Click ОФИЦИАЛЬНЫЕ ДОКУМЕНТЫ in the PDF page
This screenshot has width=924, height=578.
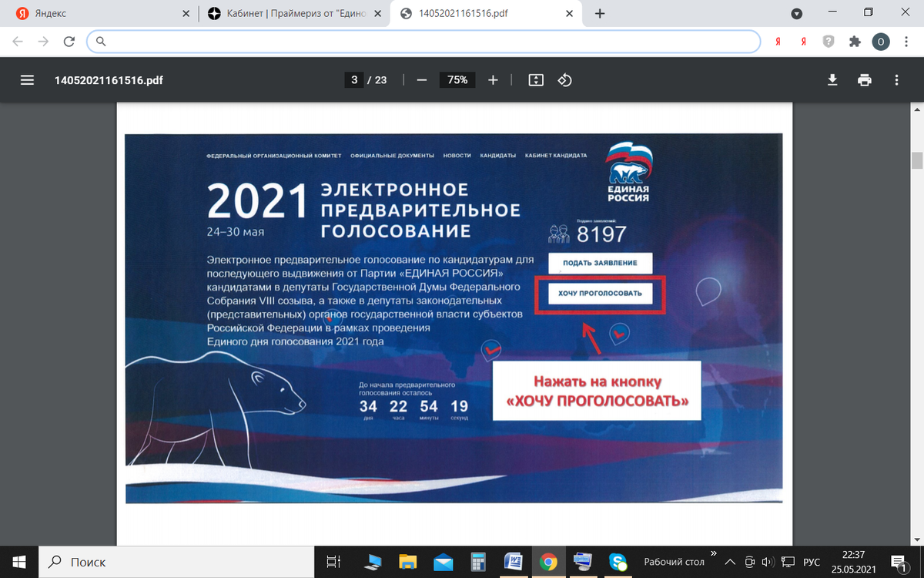(392, 156)
